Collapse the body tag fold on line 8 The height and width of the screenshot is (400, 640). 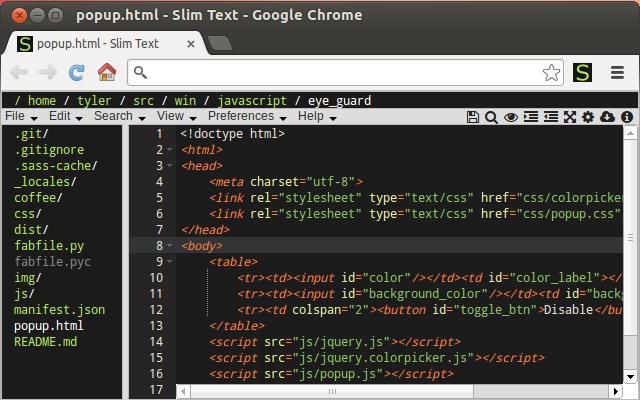coord(170,246)
